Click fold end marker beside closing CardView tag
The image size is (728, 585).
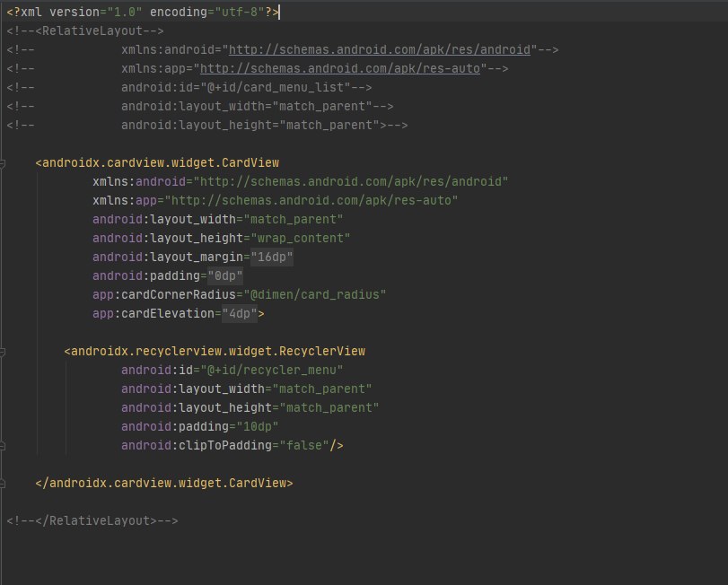[3, 484]
